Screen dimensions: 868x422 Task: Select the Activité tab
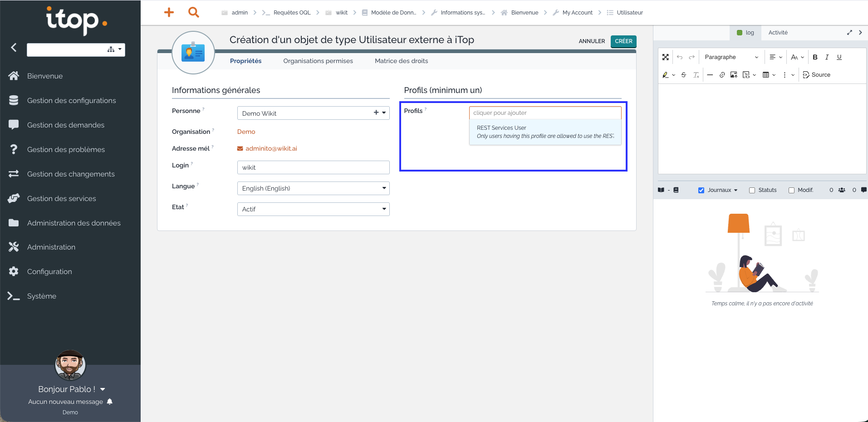pyautogui.click(x=778, y=33)
